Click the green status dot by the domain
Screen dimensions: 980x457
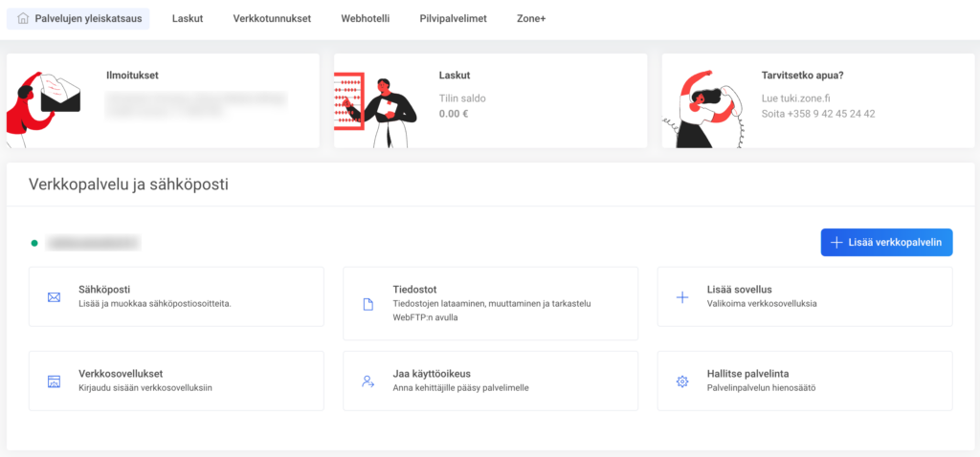click(34, 243)
